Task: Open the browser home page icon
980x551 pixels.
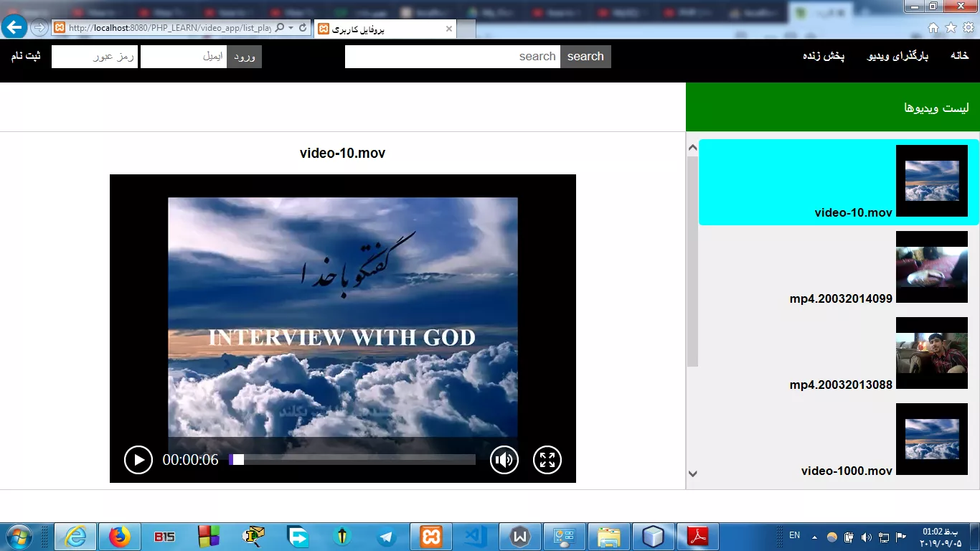Action: 933,28
